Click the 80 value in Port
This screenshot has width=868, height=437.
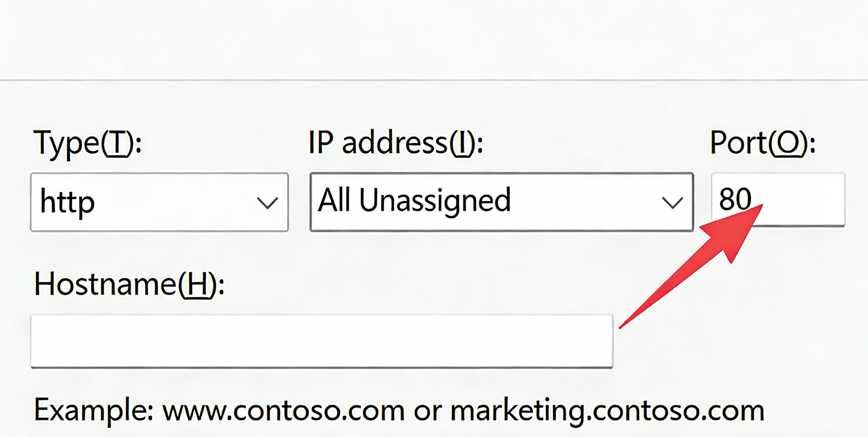pos(734,199)
